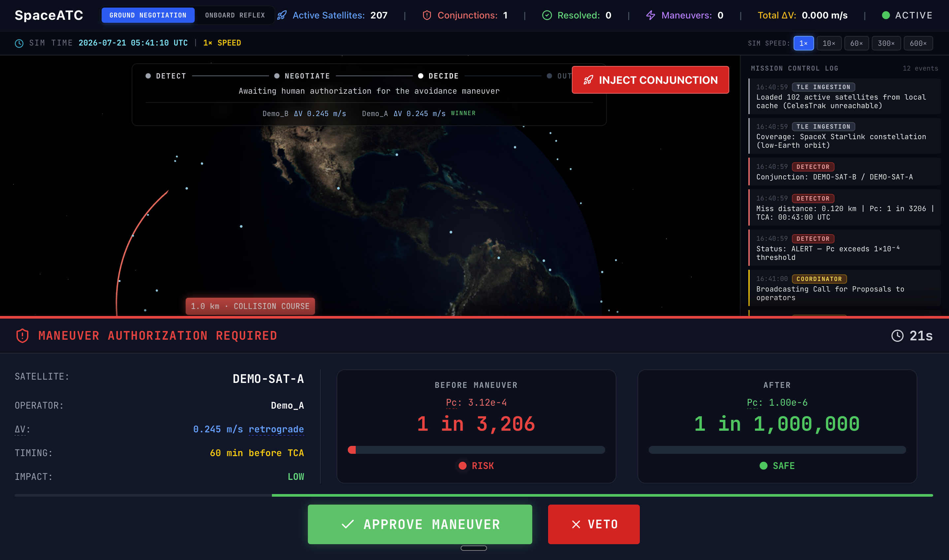Set sim speed to 600×
This screenshot has width=949, height=560.
[x=918, y=44]
